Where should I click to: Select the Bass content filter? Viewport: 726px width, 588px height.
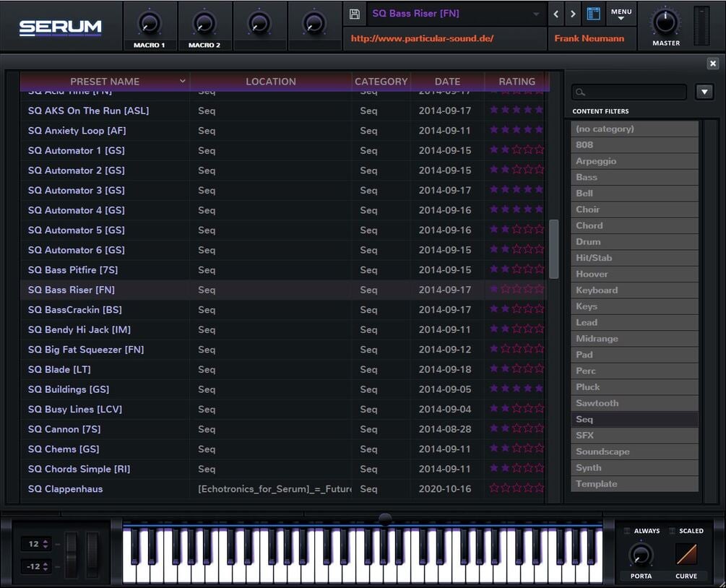[634, 177]
